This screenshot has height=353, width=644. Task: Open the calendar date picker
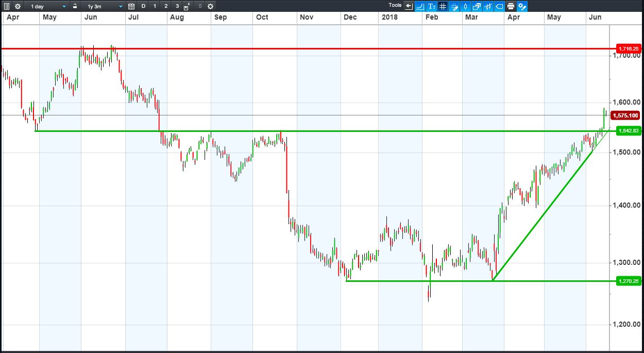pos(131,6)
